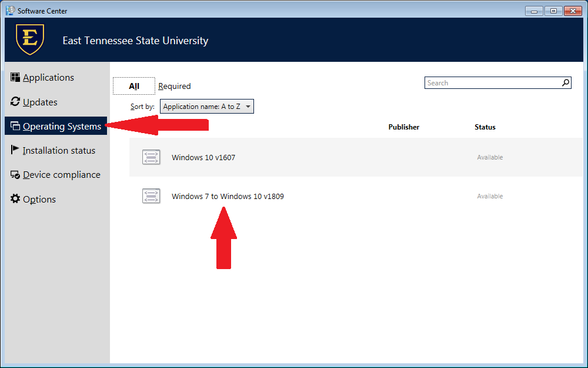Click the Windows 10 v1607 task sequence icon
The image size is (588, 368).
pos(151,157)
